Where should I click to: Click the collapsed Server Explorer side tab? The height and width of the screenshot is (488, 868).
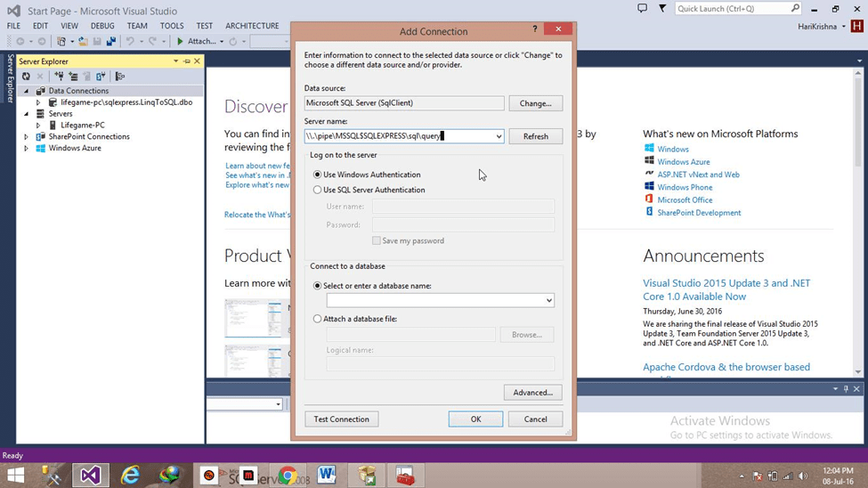(x=10, y=78)
